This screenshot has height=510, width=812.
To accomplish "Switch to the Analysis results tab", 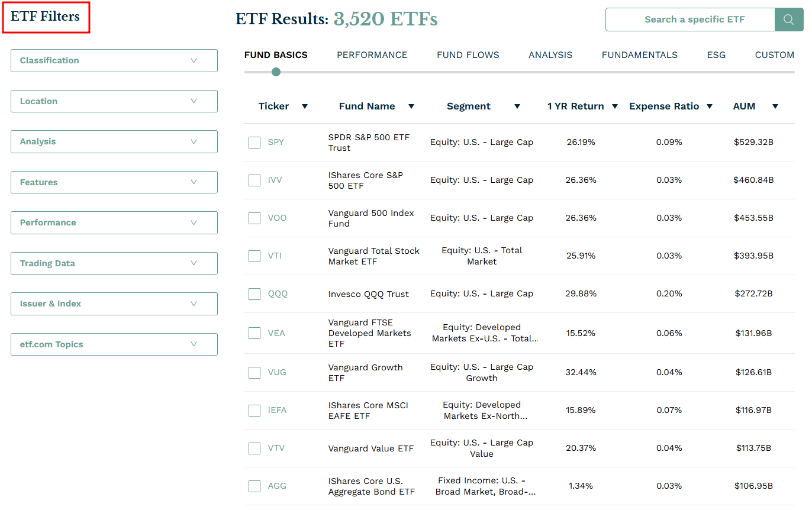I will [550, 55].
